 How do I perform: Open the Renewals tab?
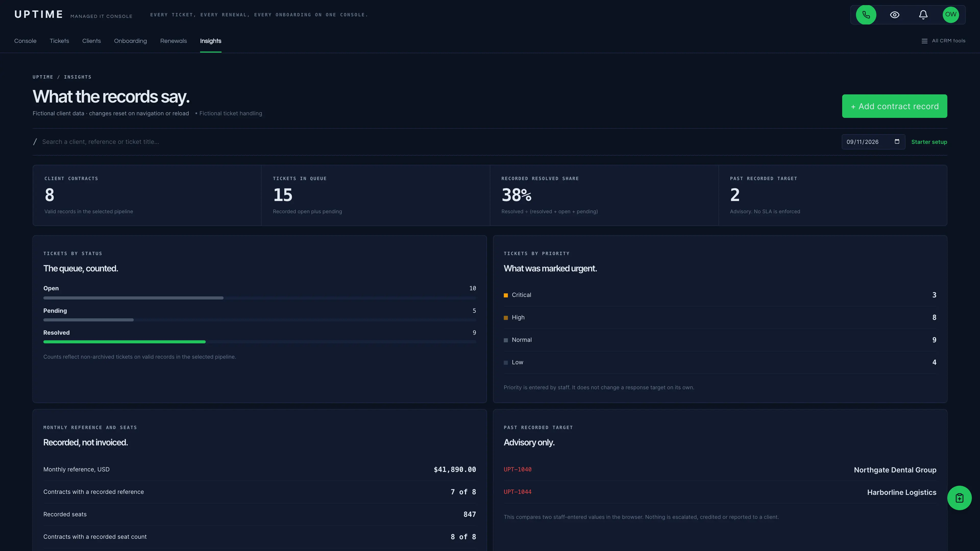pyautogui.click(x=174, y=41)
